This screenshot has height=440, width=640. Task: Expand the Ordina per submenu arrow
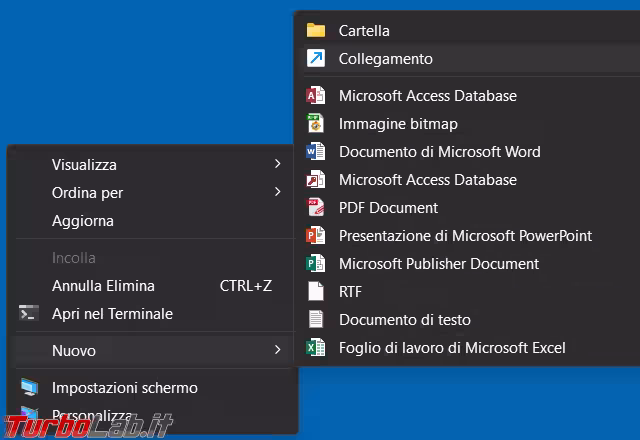(277, 192)
